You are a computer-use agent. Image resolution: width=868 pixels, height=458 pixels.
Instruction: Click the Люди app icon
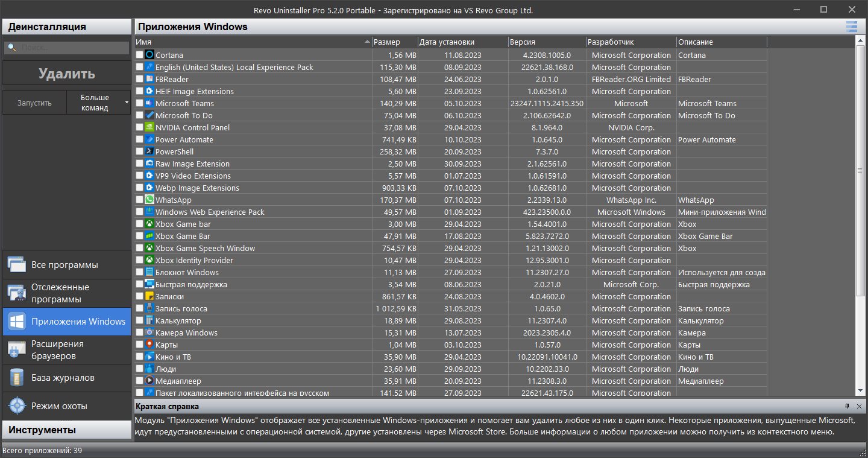point(149,369)
